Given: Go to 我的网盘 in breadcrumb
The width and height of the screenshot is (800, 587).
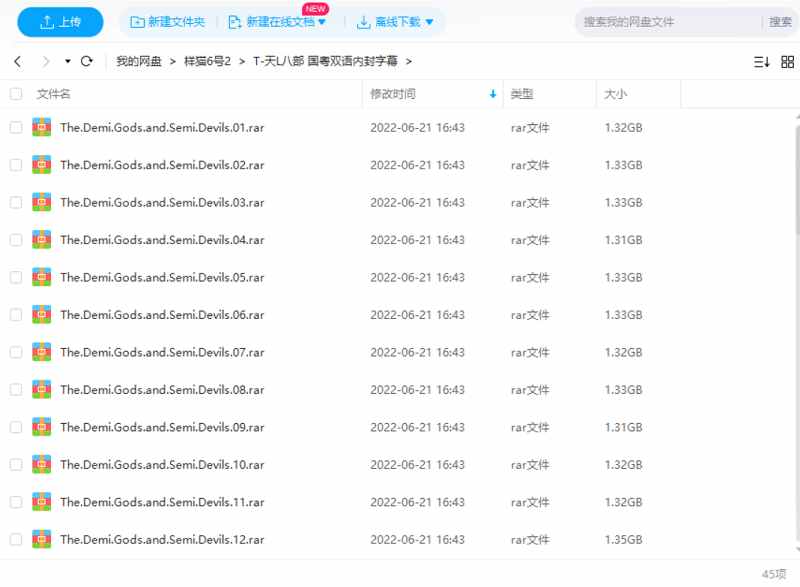Looking at the screenshot, I should [x=138, y=61].
